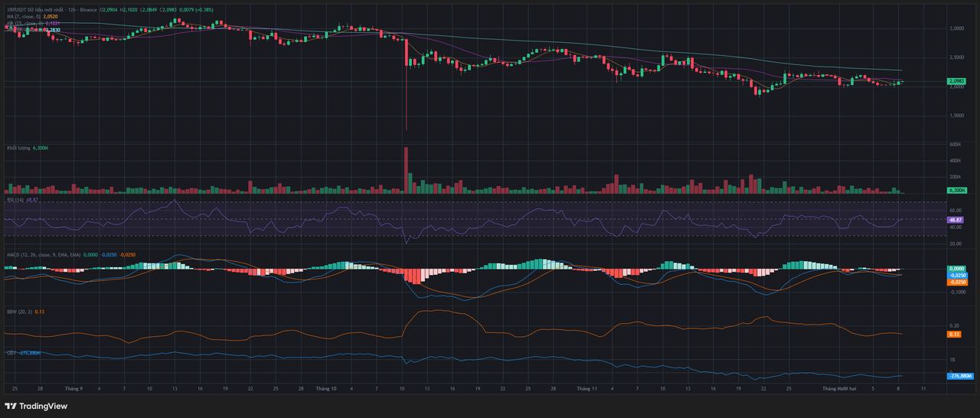
Task: Click the current price label 2,0983 on scale
Action: point(957,80)
